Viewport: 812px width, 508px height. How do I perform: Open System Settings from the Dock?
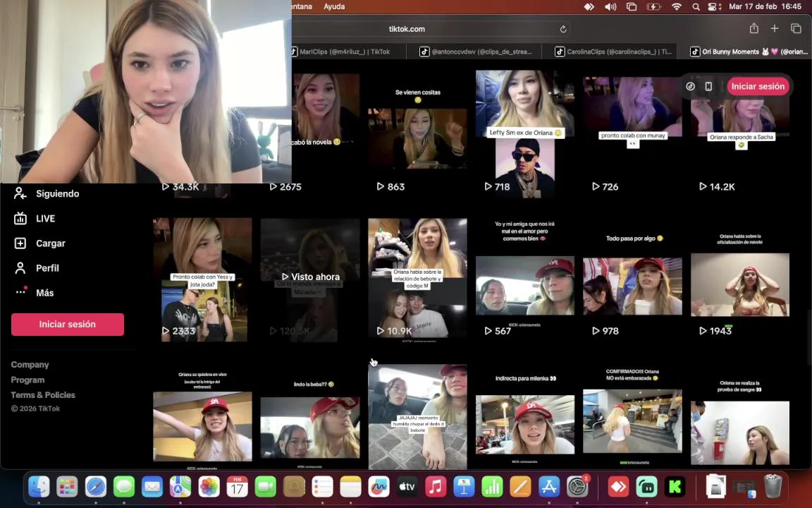[x=577, y=487]
